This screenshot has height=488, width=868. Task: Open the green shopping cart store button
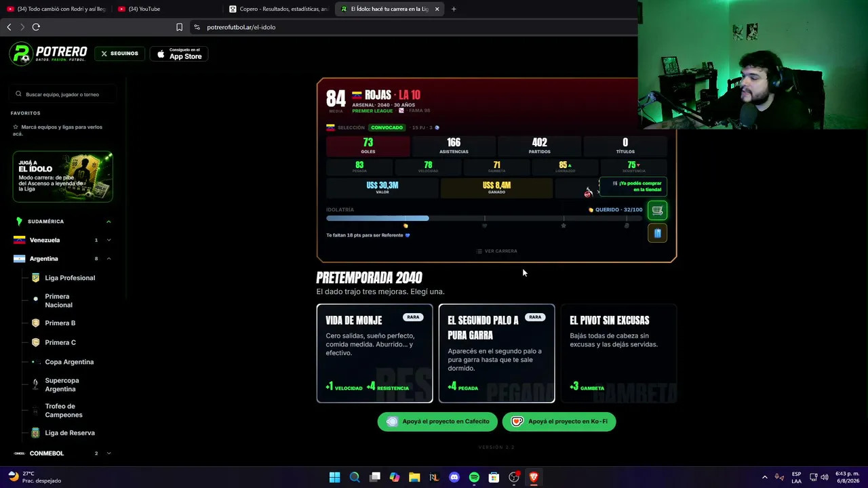pos(657,210)
